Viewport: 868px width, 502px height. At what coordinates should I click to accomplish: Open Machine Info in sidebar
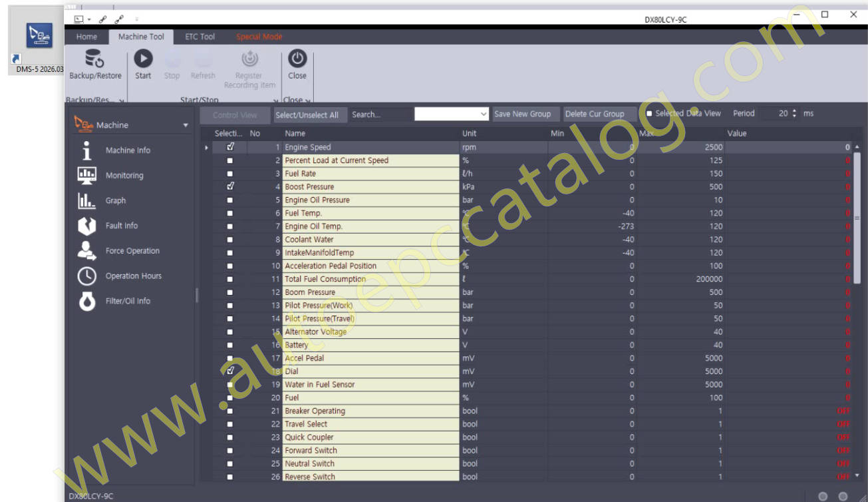[x=87, y=150]
